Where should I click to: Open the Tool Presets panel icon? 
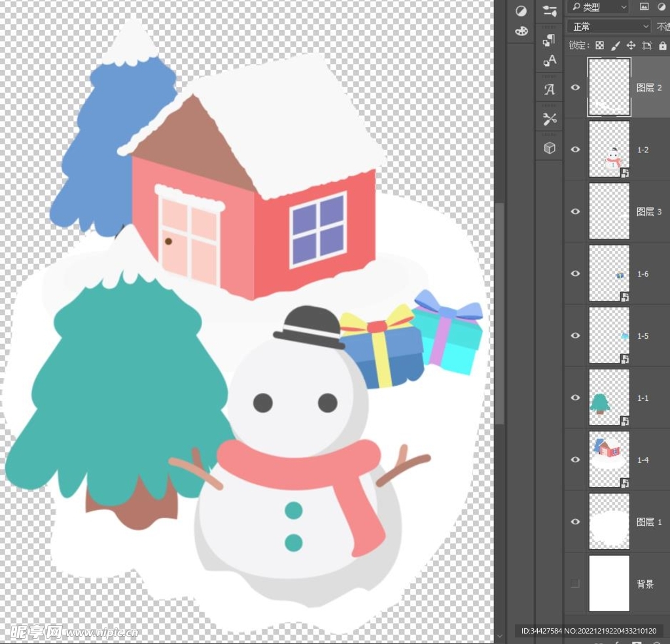[550, 119]
